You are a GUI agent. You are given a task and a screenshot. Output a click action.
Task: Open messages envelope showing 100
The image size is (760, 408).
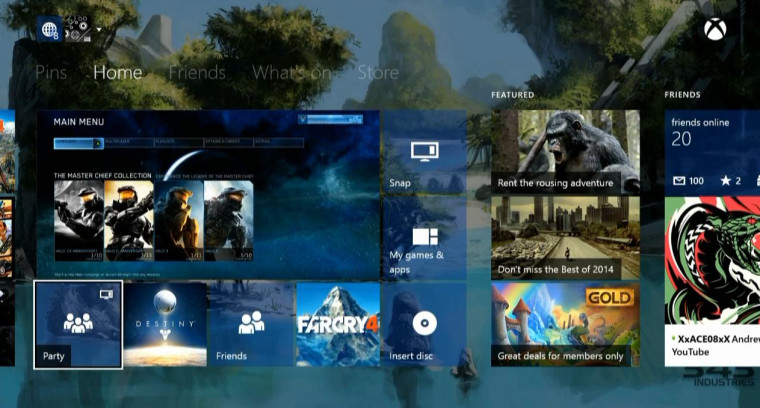tap(688, 181)
